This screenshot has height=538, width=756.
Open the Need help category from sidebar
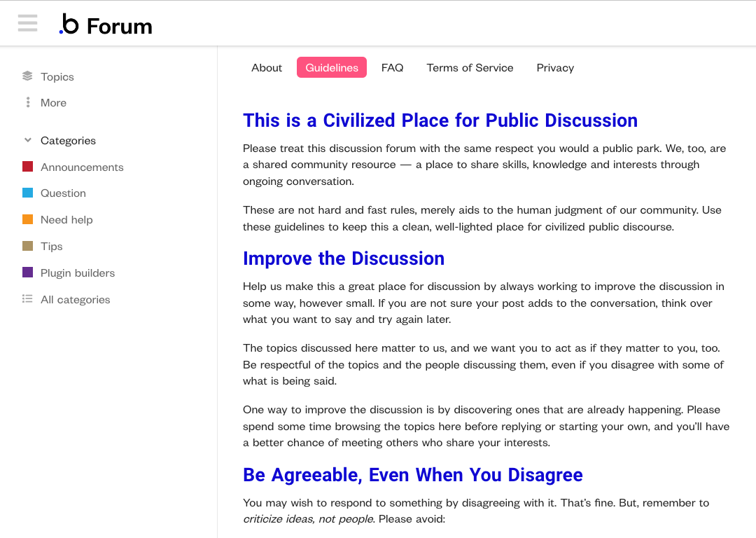(x=66, y=219)
